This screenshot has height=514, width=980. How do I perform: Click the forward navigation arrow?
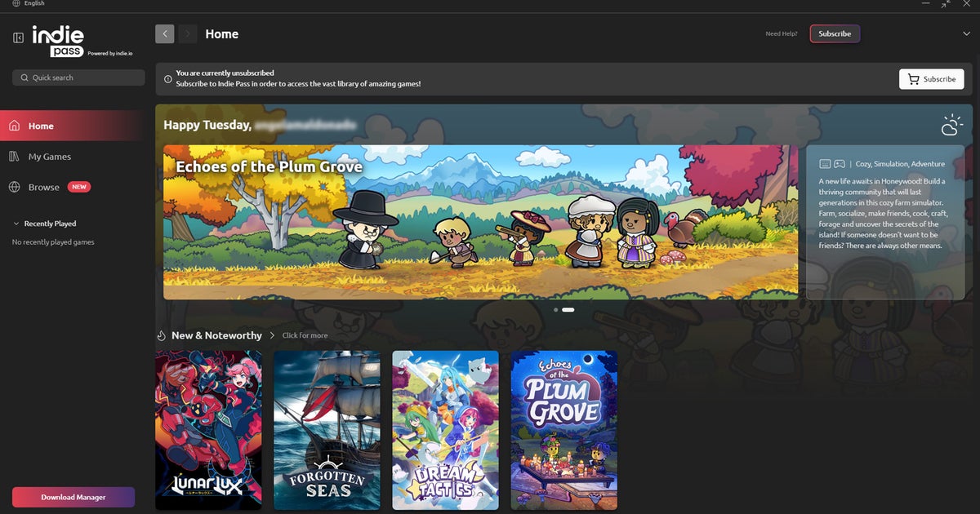tap(188, 33)
